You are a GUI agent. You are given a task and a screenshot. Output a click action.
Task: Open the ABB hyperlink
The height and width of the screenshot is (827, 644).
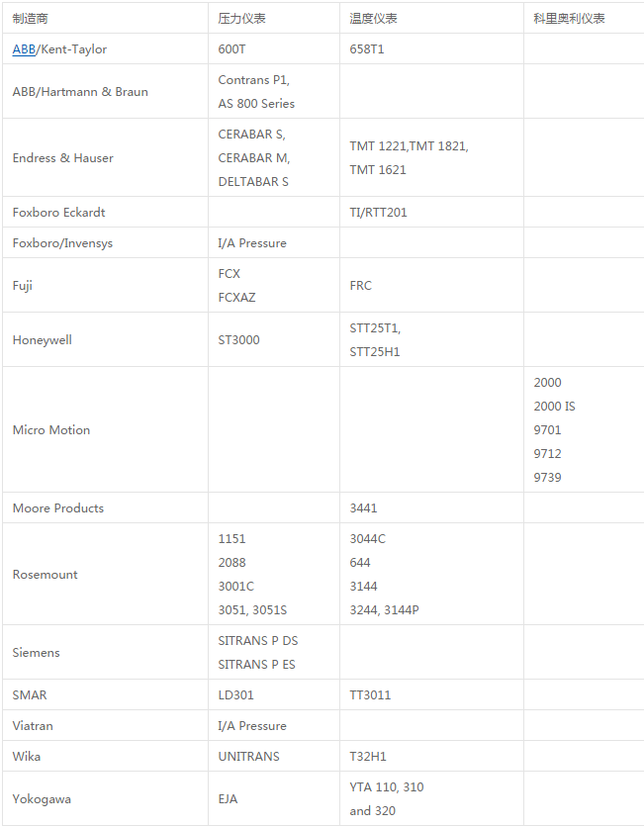(x=24, y=49)
